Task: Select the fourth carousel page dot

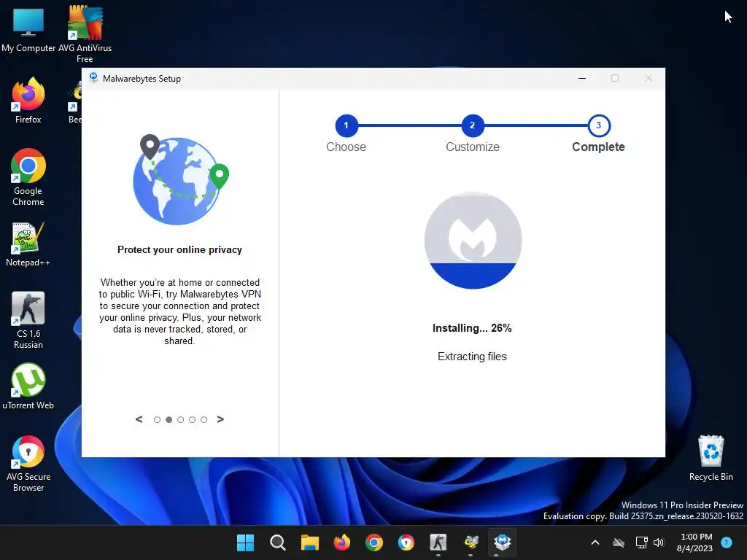Action: click(x=192, y=419)
